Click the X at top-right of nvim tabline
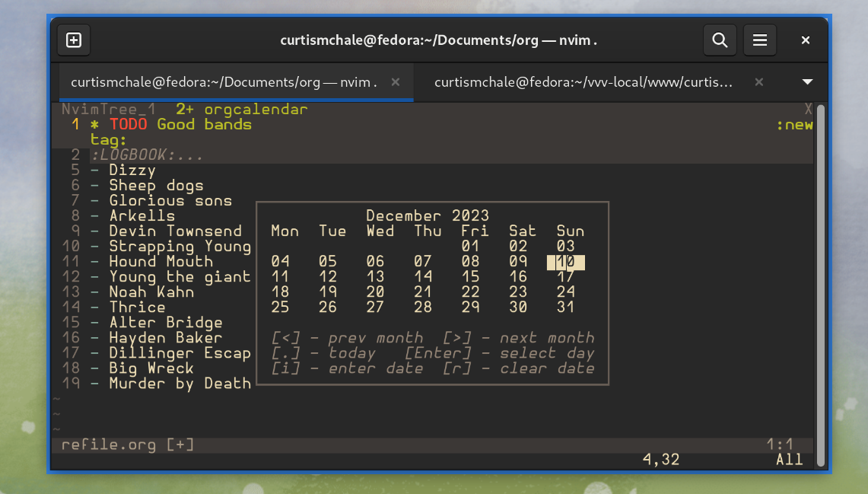The width and height of the screenshot is (868, 494). pos(808,110)
